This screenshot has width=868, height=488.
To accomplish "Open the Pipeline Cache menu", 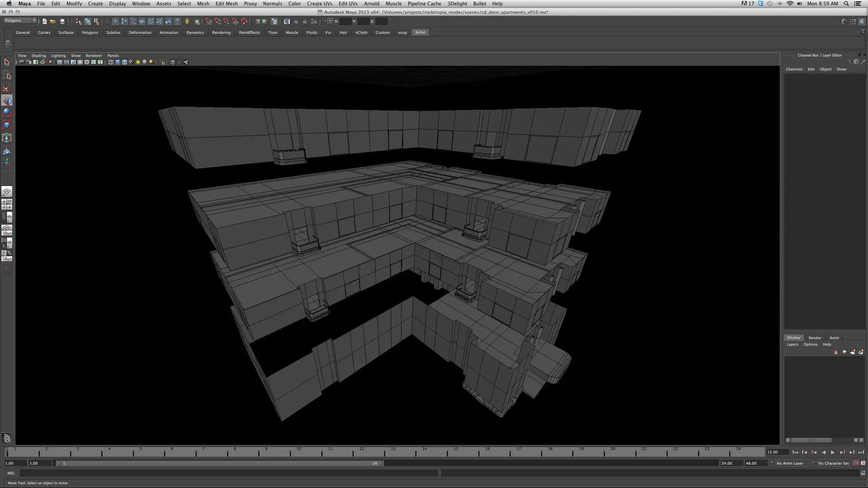I will pyautogui.click(x=424, y=4).
